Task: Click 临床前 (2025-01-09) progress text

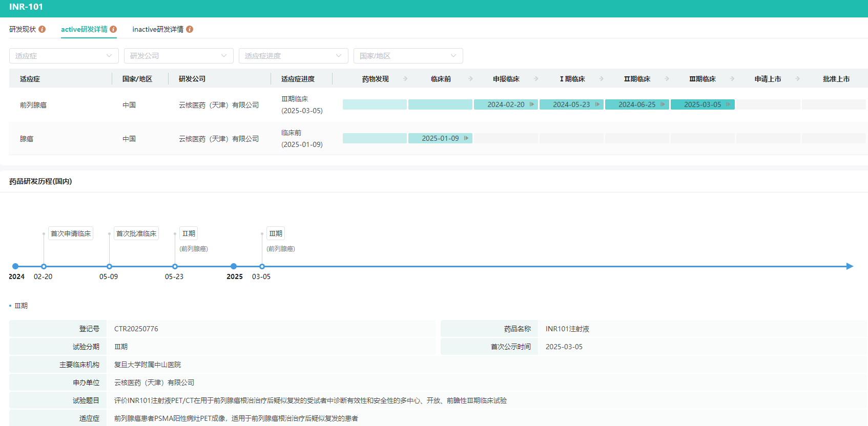Action: pos(302,138)
